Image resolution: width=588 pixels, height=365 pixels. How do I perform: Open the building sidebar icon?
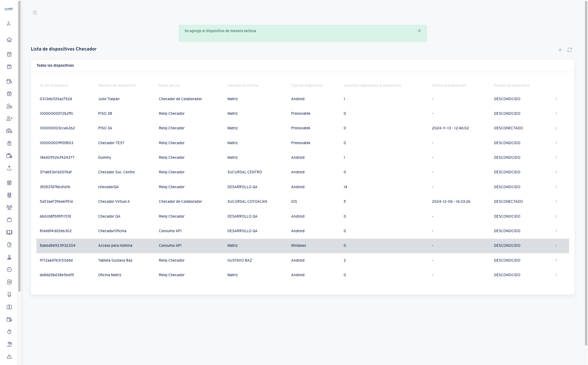click(x=9, y=195)
